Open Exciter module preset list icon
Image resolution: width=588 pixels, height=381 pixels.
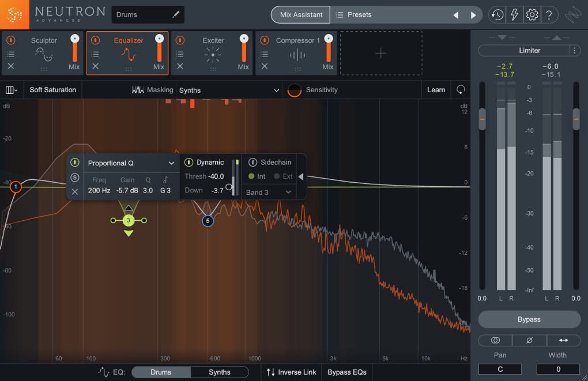[180, 54]
